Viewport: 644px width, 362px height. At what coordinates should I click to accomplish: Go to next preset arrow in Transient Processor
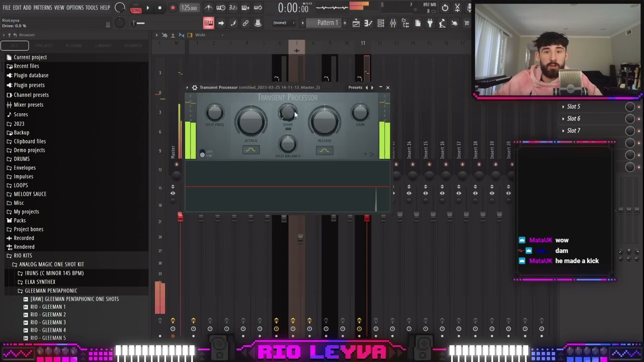372,87
